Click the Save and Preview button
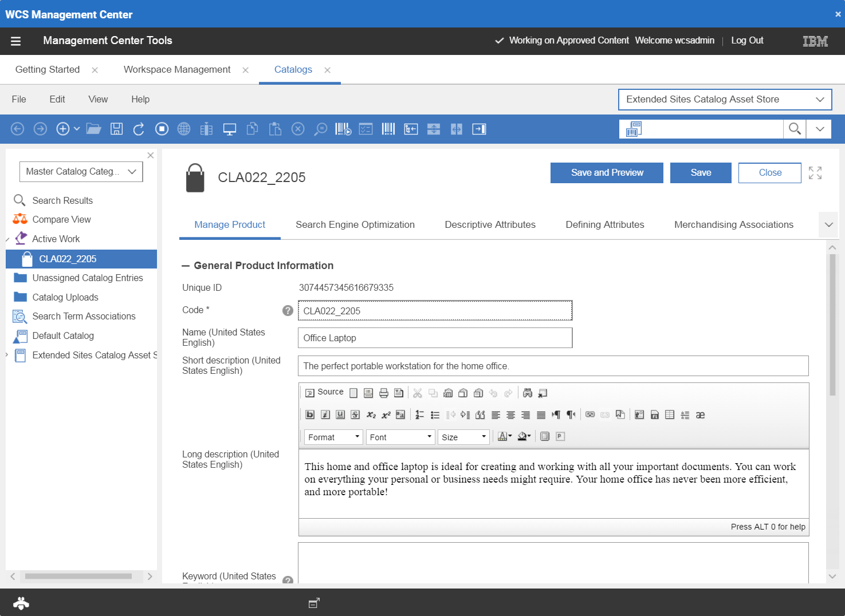 pyautogui.click(x=607, y=172)
